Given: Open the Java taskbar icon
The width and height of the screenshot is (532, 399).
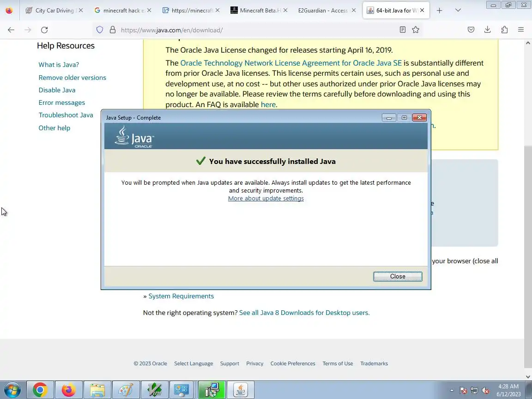Looking at the screenshot, I should coord(240,390).
